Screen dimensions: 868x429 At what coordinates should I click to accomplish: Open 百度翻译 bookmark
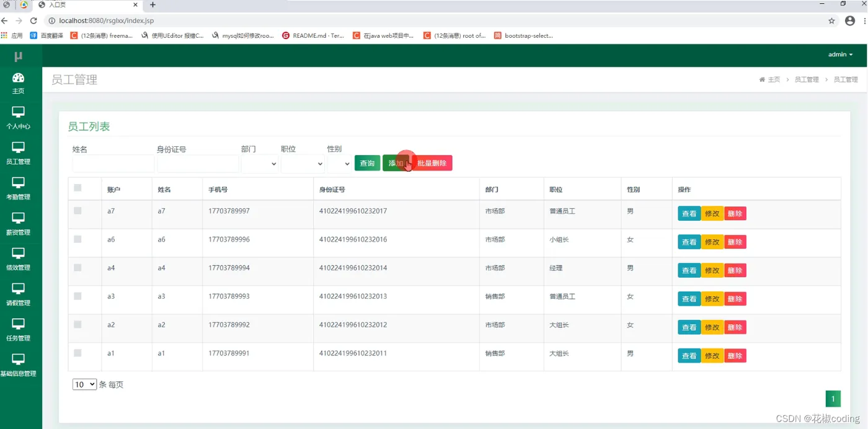pos(46,35)
